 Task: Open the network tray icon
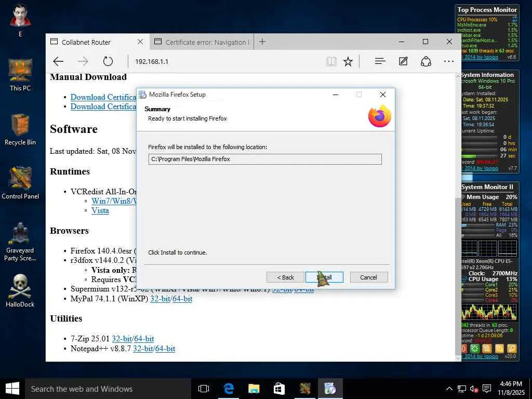(462, 389)
